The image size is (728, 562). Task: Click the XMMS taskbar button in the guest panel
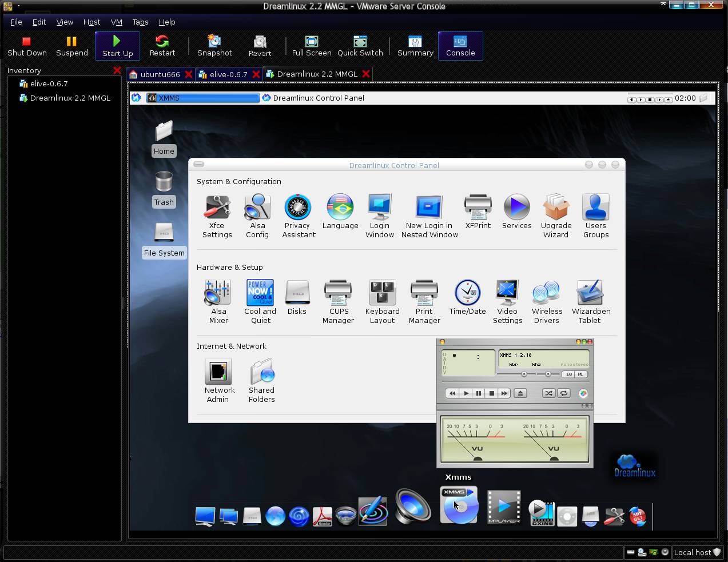(202, 98)
